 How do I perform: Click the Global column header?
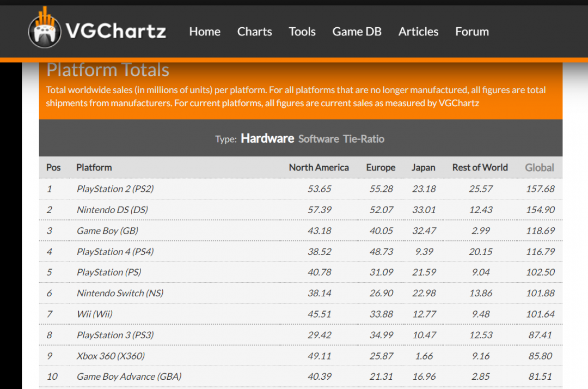[540, 167]
